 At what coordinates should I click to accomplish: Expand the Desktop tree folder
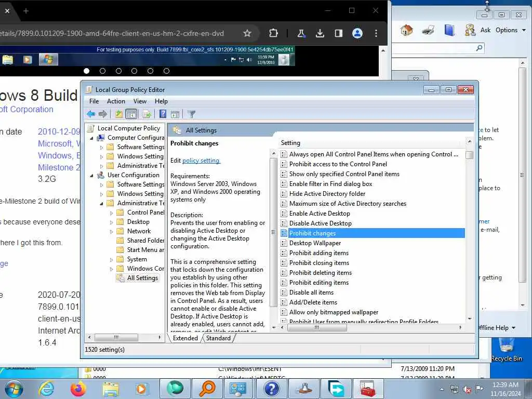click(111, 222)
